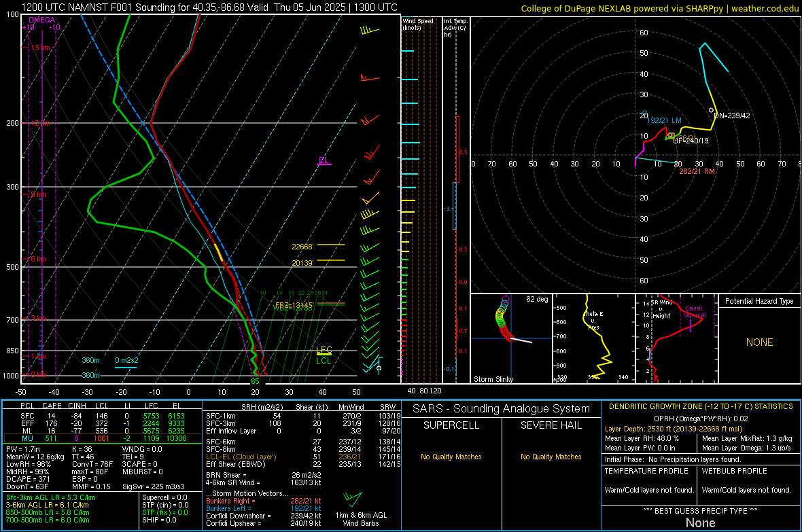Click the 282/21 RM hodograph label
Viewport: 802px width, 532px height.
click(x=697, y=171)
